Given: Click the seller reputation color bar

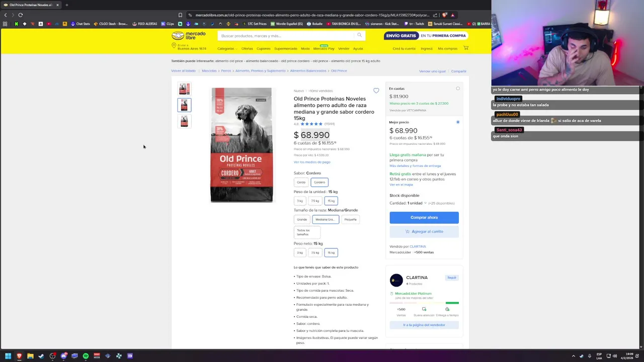Looking at the screenshot, I should (x=424, y=303).
